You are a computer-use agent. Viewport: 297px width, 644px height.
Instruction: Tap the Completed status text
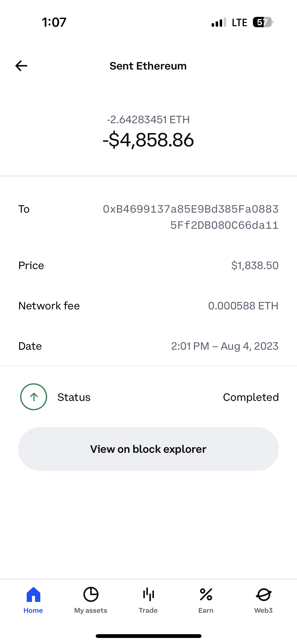251,397
